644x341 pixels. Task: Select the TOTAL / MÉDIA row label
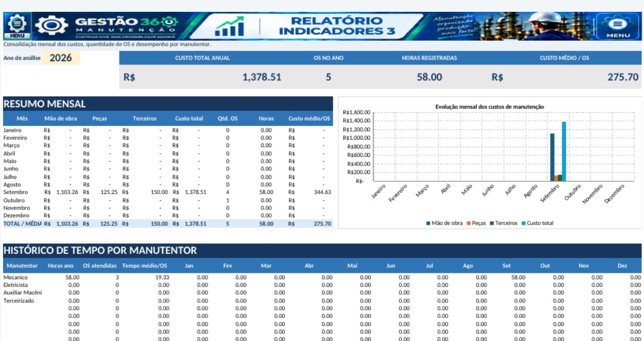22,223
